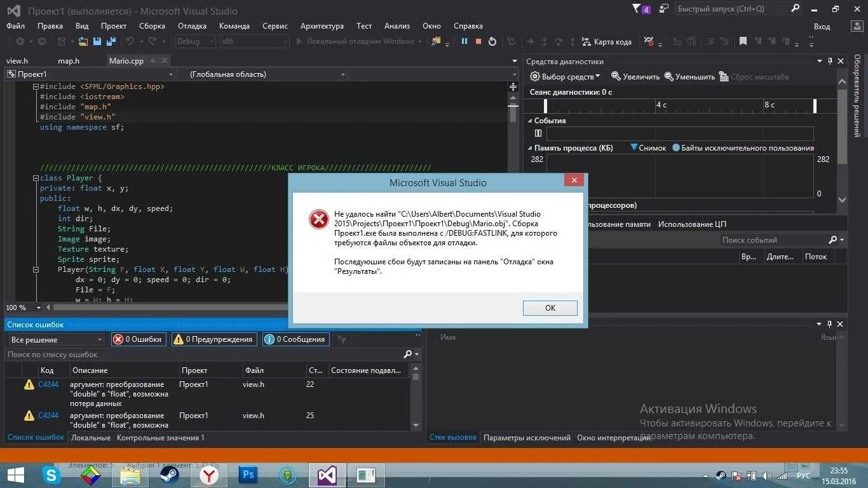Image resolution: width=868 pixels, height=488 pixels.
Task: Click the Zoom out (Уменьшить) diagnostics button
Action: [x=689, y=76]
